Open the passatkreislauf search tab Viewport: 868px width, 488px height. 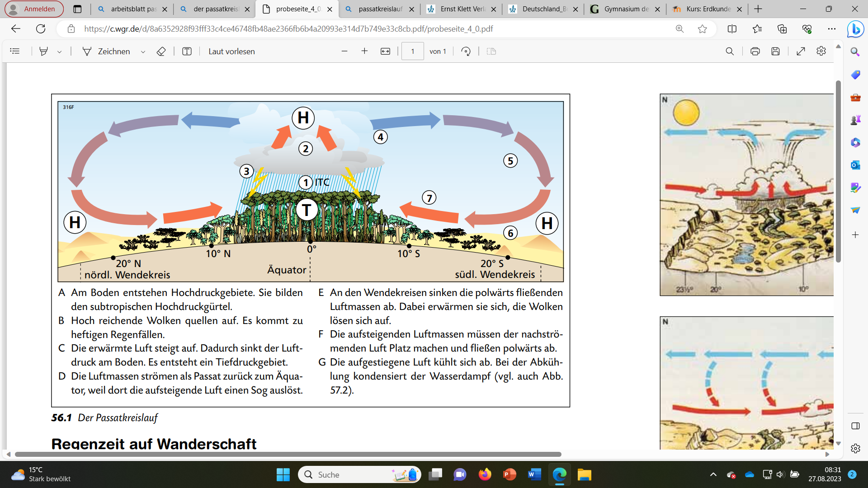click(379, 9)
